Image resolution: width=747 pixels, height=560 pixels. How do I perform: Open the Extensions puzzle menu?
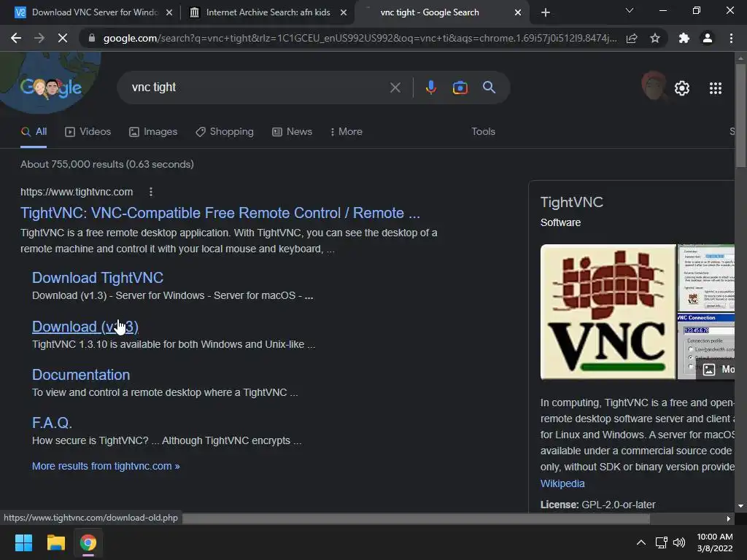point(684,38)
